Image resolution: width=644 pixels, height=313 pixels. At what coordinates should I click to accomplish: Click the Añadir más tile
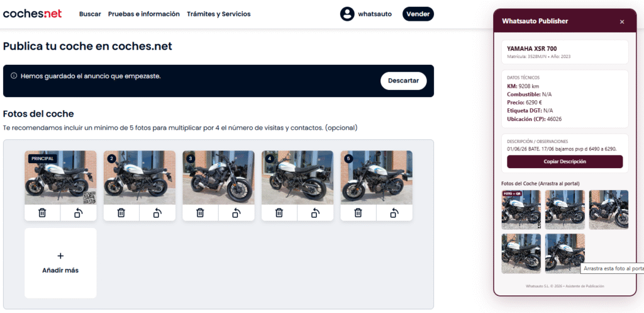60,263
